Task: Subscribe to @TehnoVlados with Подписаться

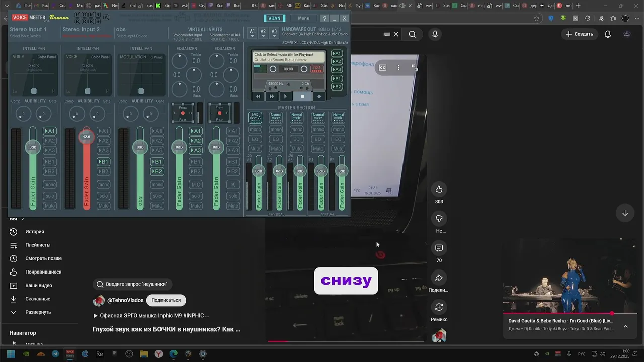Action: pos(166,300)
